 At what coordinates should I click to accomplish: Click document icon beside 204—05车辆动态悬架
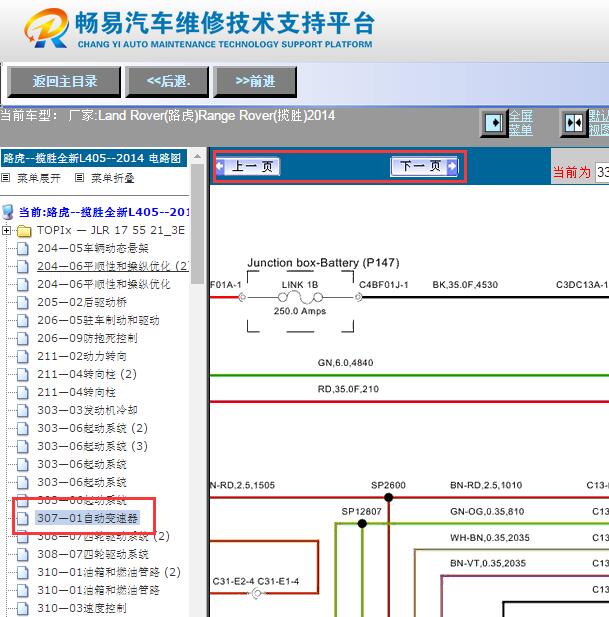tap(23, 249)
